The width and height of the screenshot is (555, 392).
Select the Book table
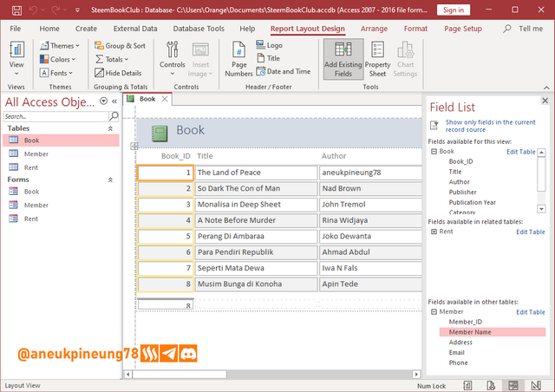(x=61, y=140)
